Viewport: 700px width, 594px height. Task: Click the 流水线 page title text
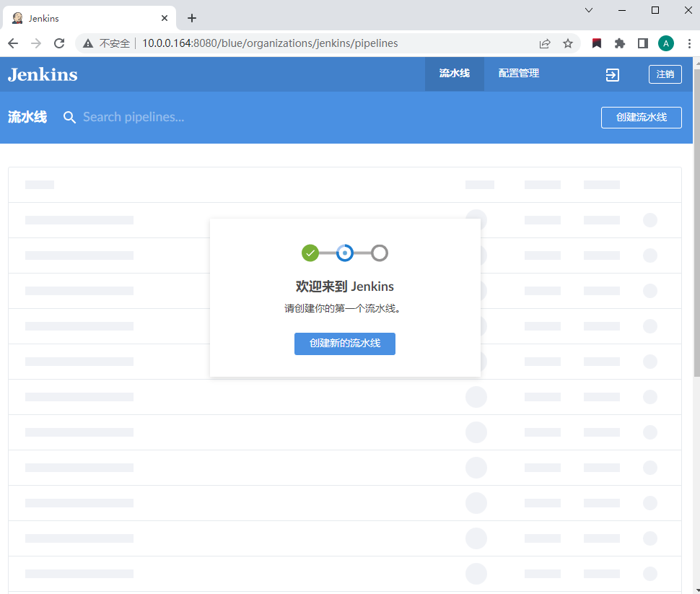[27, 117]
